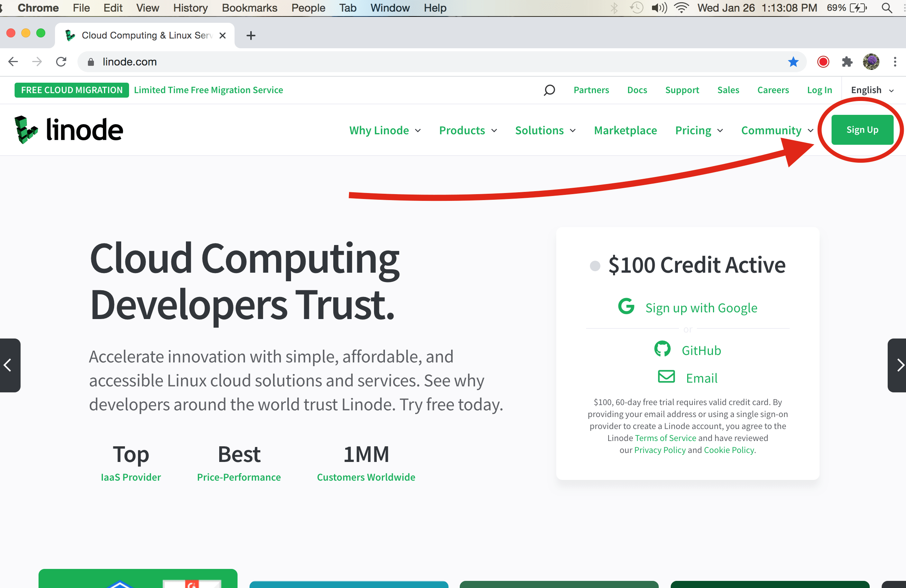906x588 pixels.
Task: Go back using the navigation arrow
Action: (13, 62)
